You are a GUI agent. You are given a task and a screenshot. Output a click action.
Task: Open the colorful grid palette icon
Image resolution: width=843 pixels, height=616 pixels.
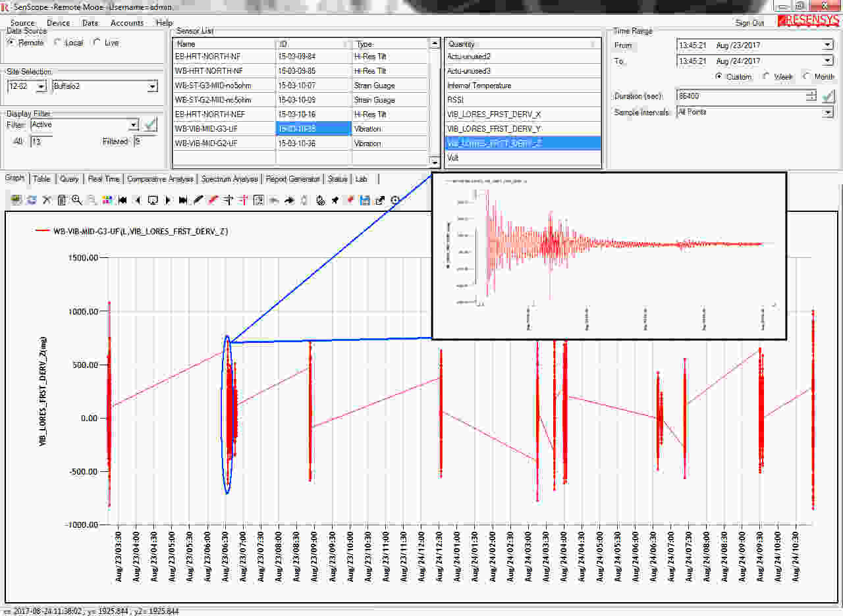107,199
